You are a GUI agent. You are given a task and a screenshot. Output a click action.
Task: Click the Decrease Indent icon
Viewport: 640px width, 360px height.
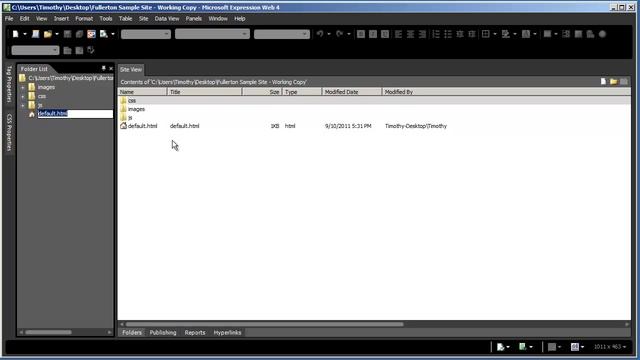point(460,34)
